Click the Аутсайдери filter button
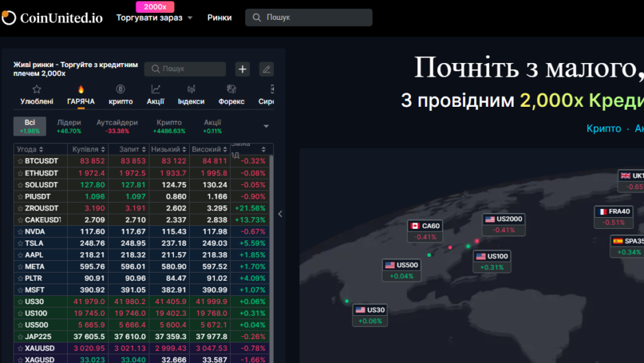 (x=117, y=126)
